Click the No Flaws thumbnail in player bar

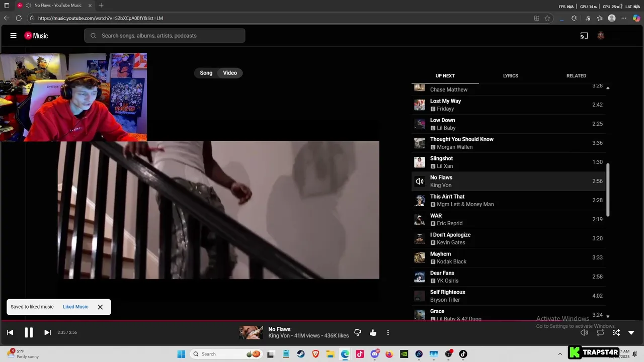coord(251,332)
